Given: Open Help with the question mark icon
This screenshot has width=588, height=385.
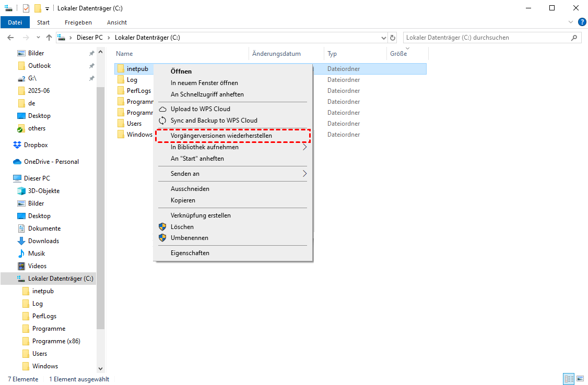Looking at the screenshot, I should [x=582, y=22].
